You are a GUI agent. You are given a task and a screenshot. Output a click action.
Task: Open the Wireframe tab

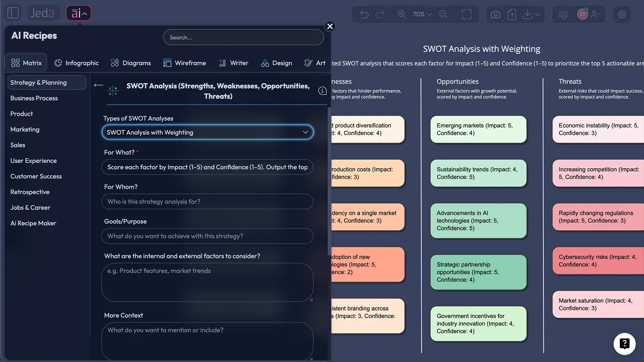pyautogui.click(x=184, y=63)
